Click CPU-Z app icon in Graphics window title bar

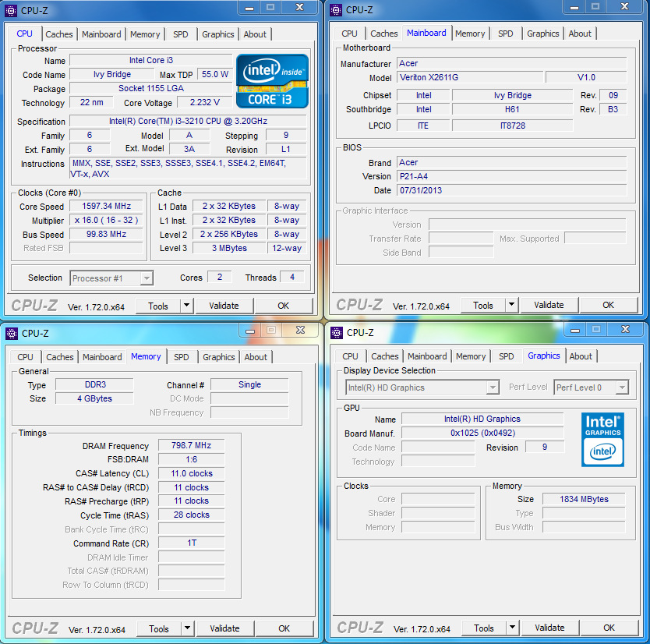pos(337,332)
